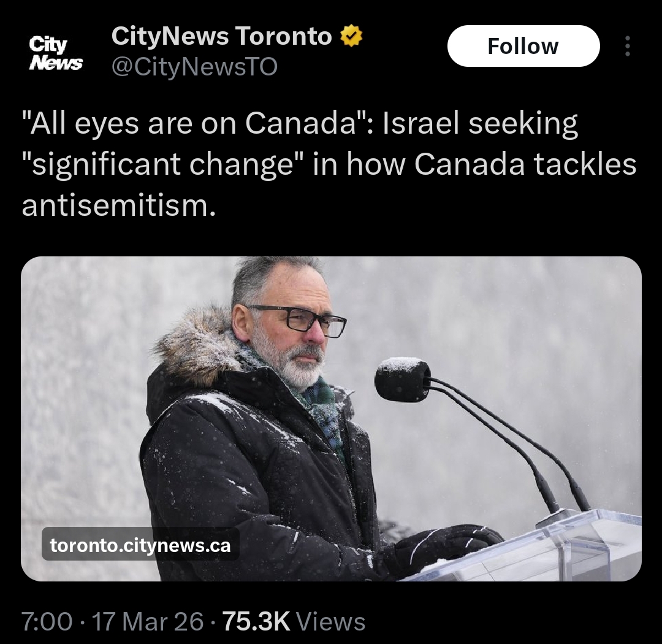Click the word "antisemitism." in the tweet
Screen dimensions: 662x644
[119, 206]
